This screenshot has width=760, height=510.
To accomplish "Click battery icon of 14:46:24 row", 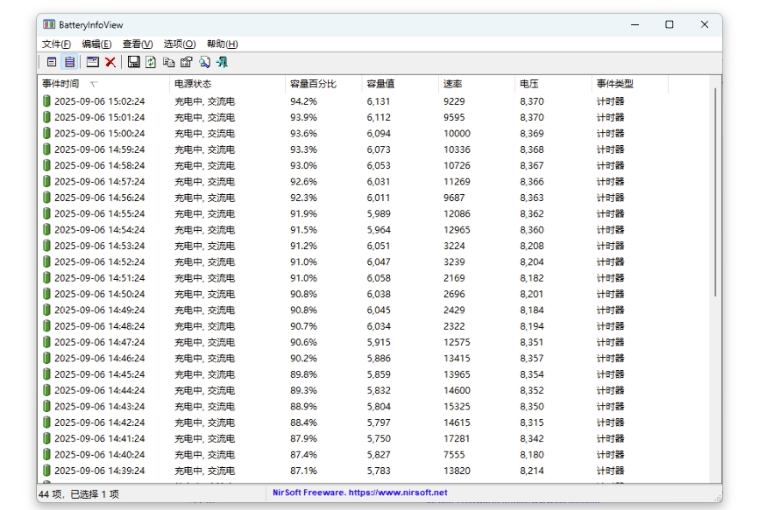I will (47, 358).
